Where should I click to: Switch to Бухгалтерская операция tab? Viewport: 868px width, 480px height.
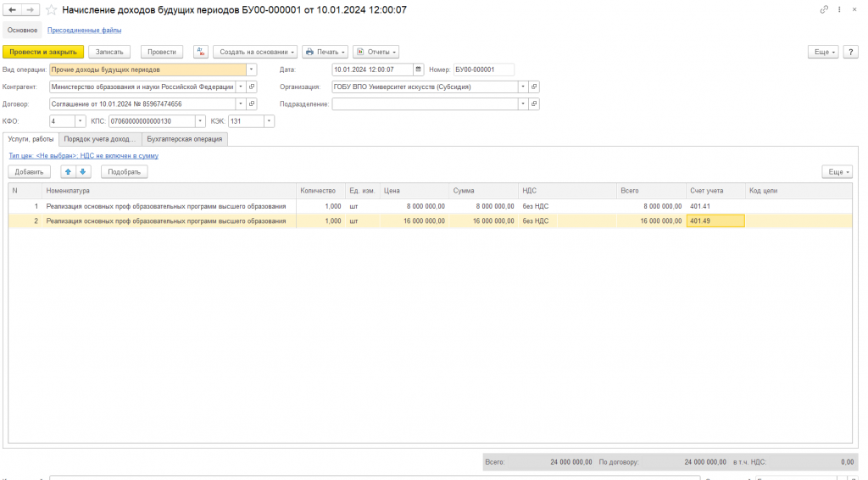(x=184, y=139)
